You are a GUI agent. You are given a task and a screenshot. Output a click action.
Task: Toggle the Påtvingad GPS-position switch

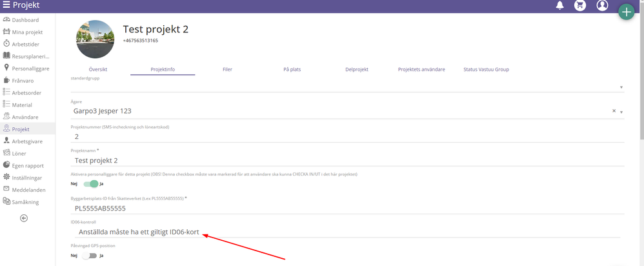click(90, 255)
